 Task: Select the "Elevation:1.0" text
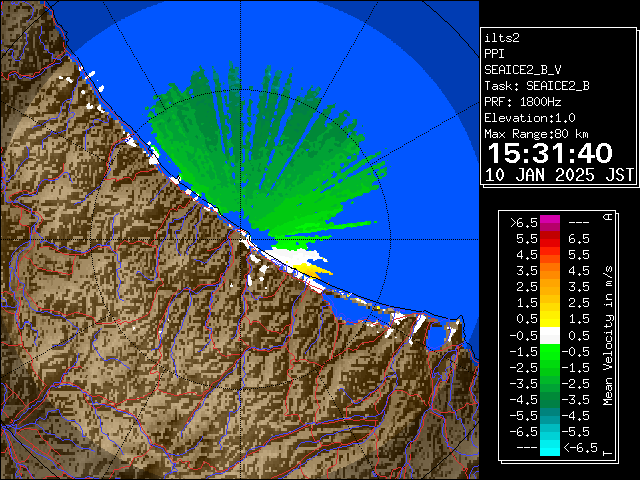pos(530,118)
